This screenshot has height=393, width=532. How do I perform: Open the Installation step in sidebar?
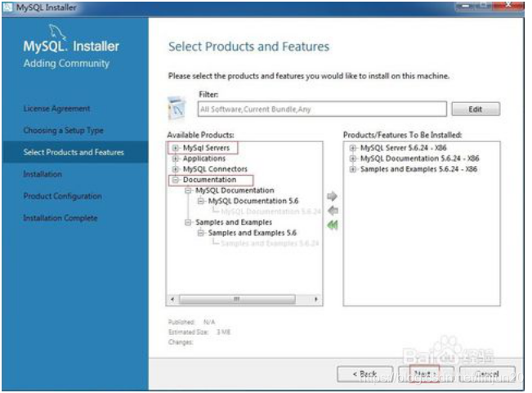point(42,174)
